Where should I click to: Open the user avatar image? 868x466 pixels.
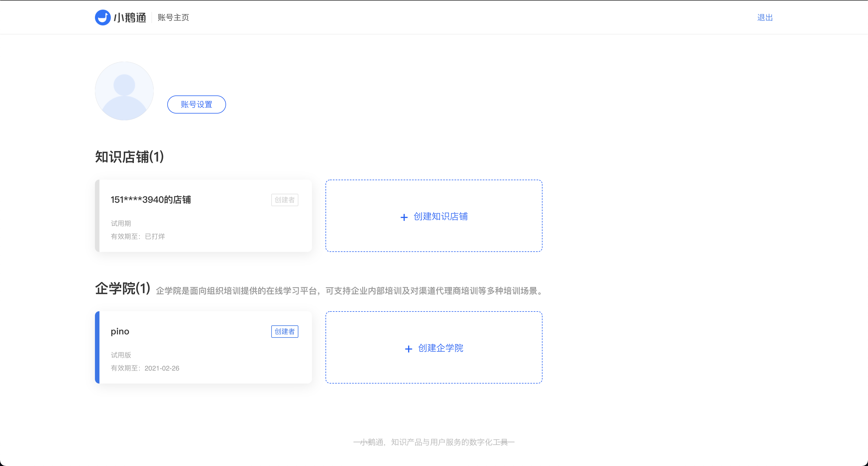124,91
